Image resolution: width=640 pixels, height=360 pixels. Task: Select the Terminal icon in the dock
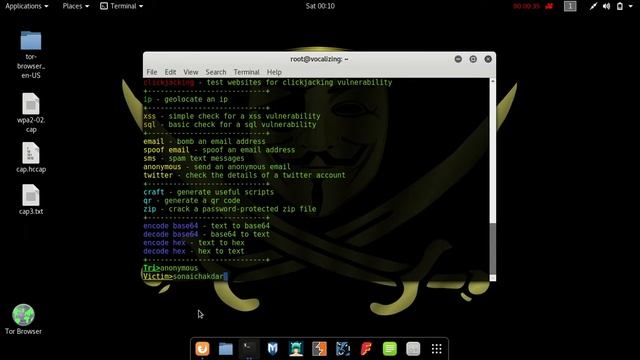(249, 349)
